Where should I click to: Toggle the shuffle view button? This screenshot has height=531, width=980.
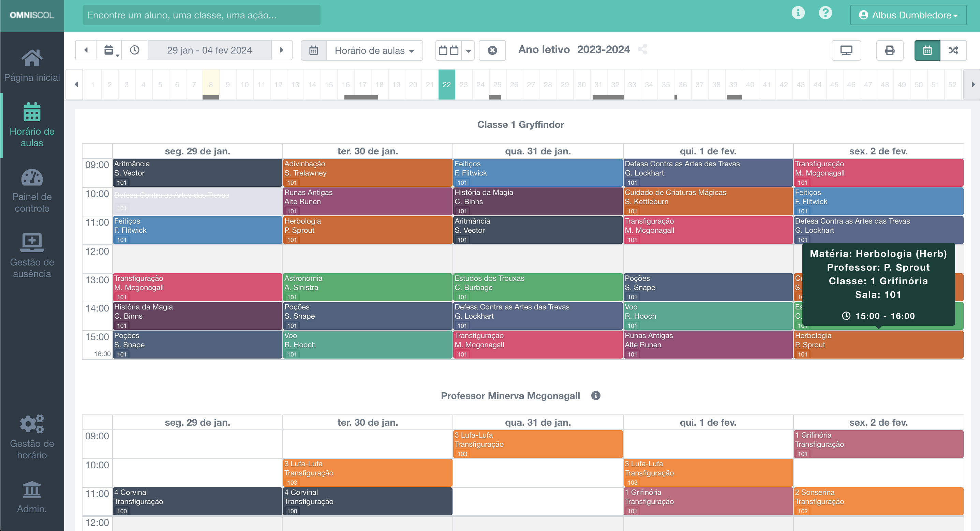[953, 50]
